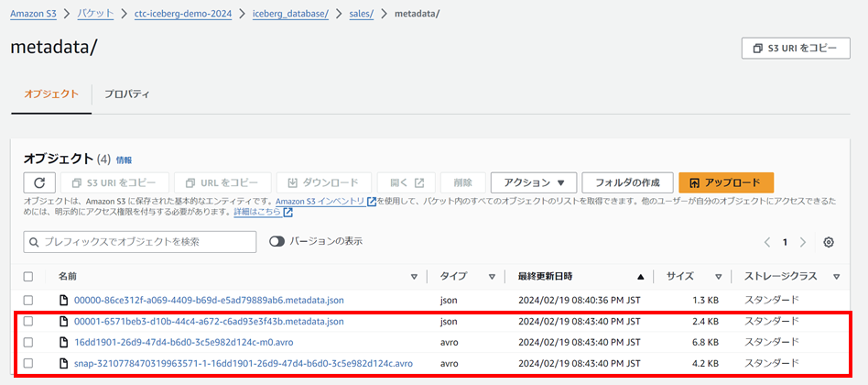Click page number 1 in pagination
Viewport: 868px width, 385px height.
pyautogui.click(x=785, y=242)
